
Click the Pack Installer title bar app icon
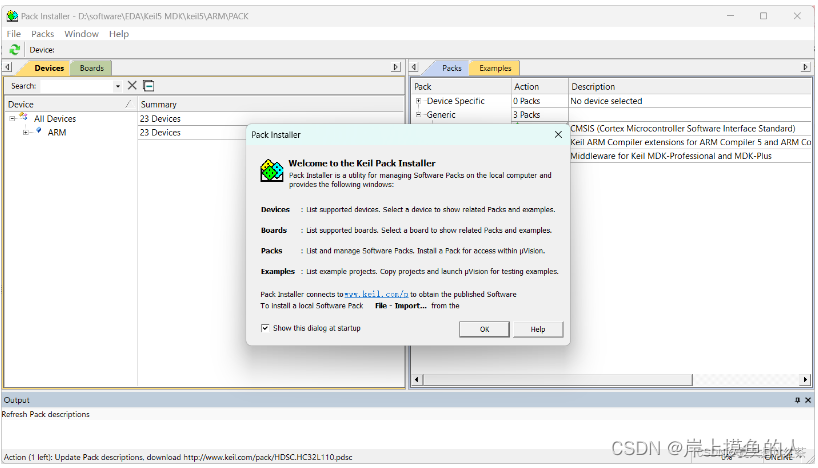pos(12,16)
